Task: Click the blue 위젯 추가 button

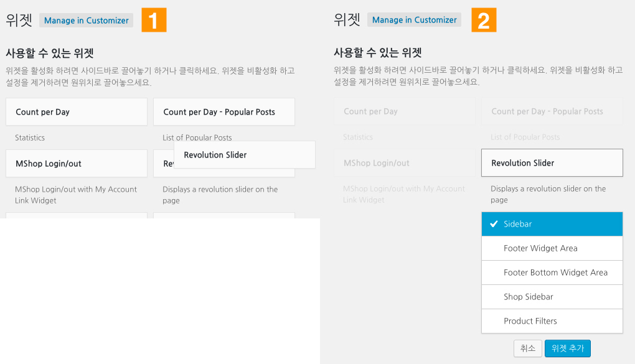Action: point(567,348)
